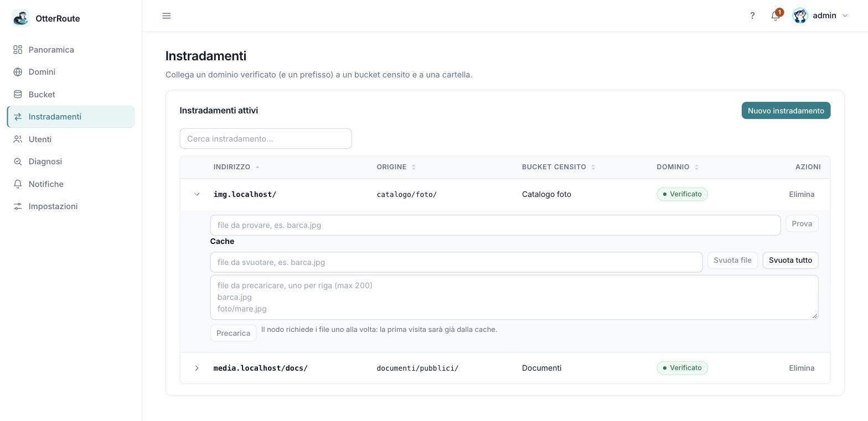Click the Bucket database icon
This screenshot has height=421, width=868.
pos(18,95)
